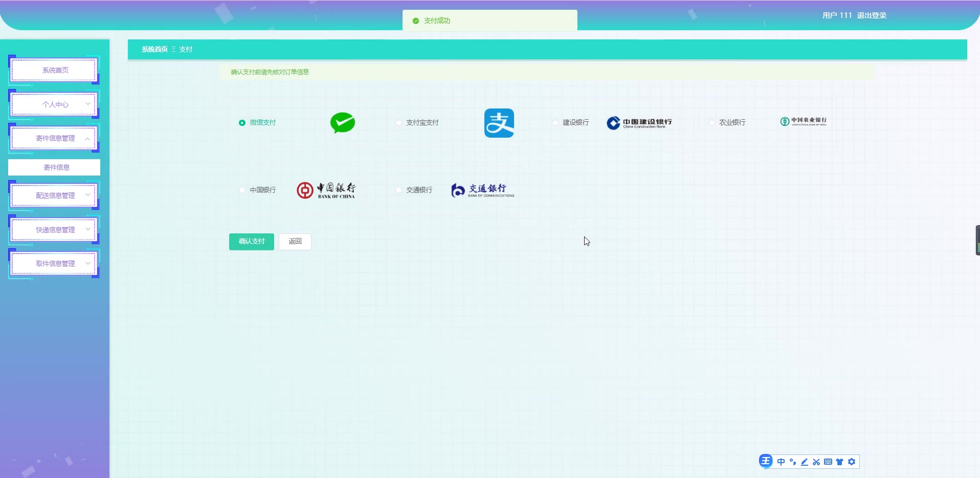The image size is (980, 478).
Task: Expand the 快递信息管理 menu chevron
Action: (87, 229)
